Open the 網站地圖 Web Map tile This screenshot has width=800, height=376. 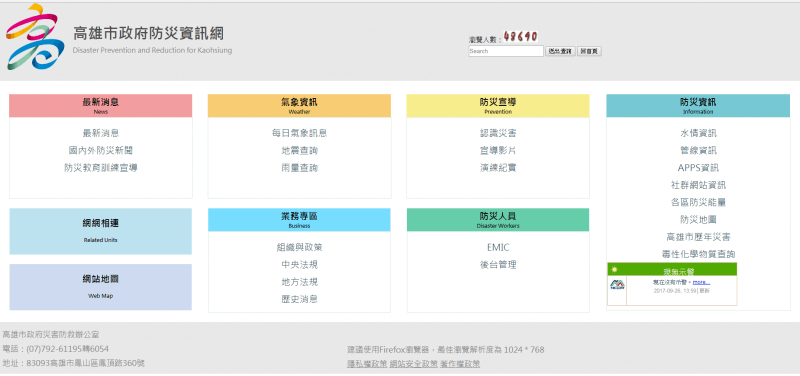pyautogui.click(x=101, y=287)
